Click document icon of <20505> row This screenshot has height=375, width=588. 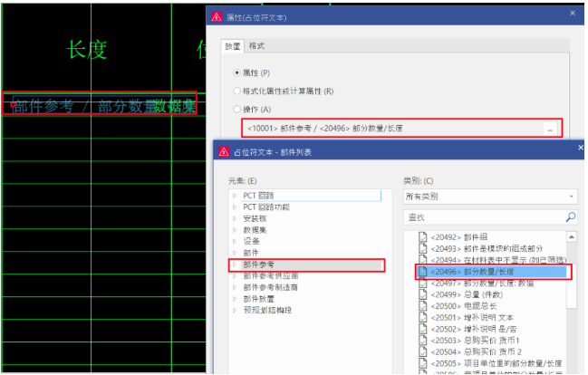click(422, 363)
